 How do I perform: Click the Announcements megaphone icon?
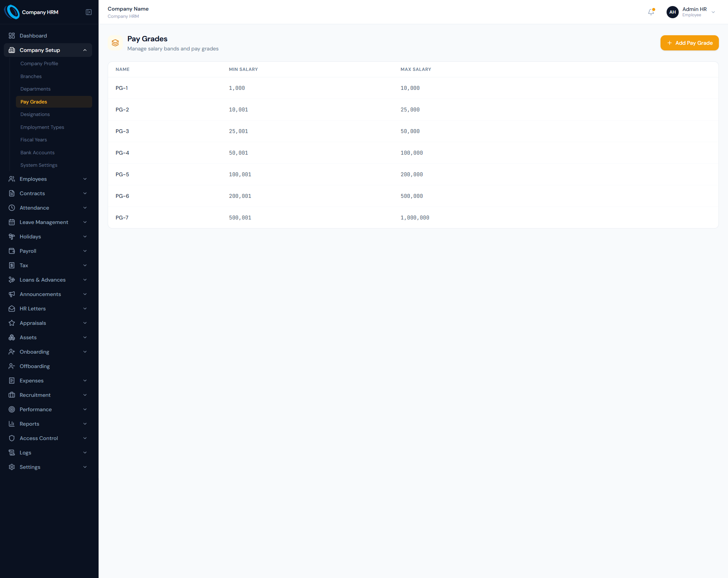pyautogui.click(x=12, y=294)
